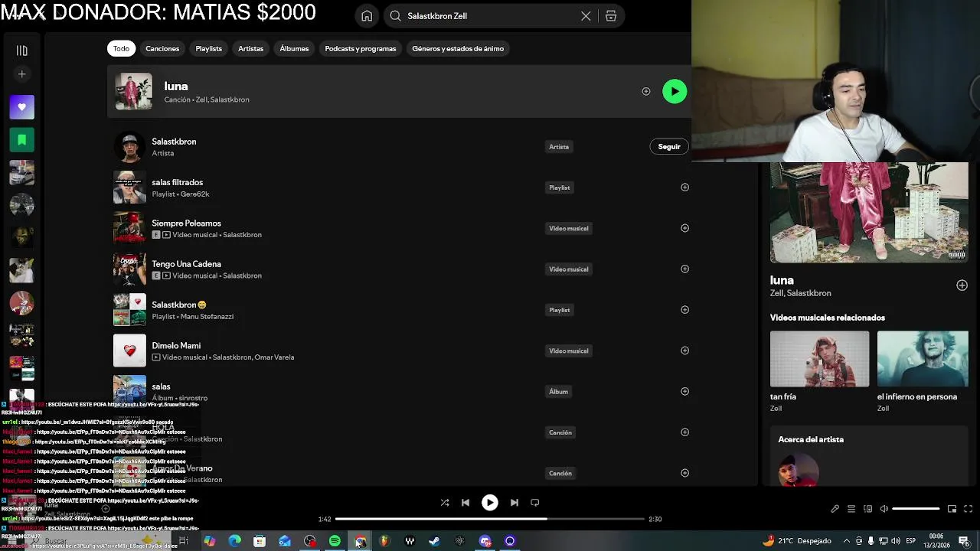Add luna to library in now-playing panel
The height and width of the screenshot is (551, 980).
[x=962, y=285]
